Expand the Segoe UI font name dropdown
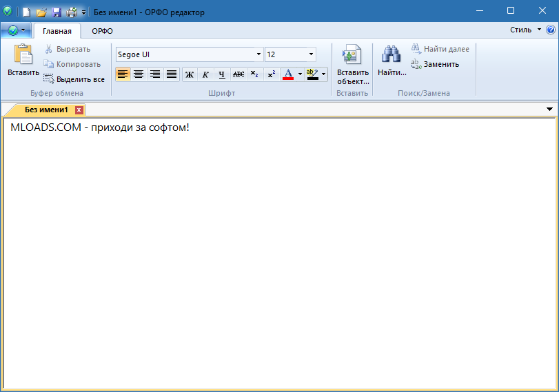Image resolution: width=559 pixels, height=392 pixels. (x=258, y=54)
